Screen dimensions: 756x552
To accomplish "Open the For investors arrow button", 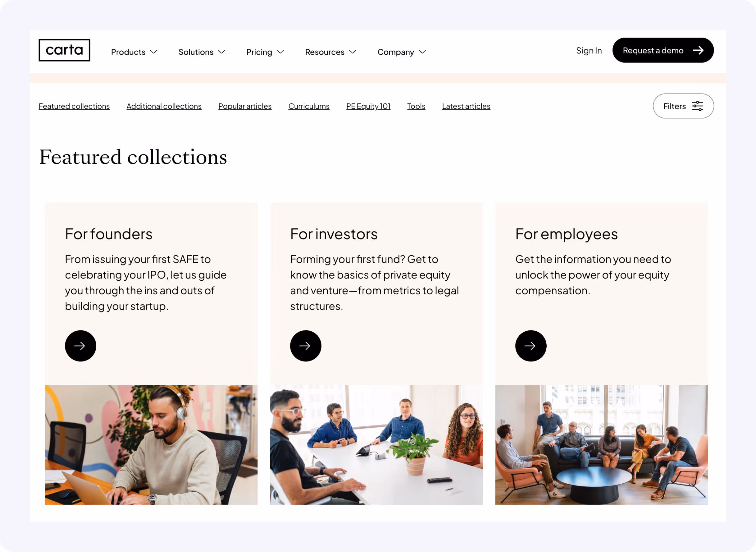I will 306,346.
